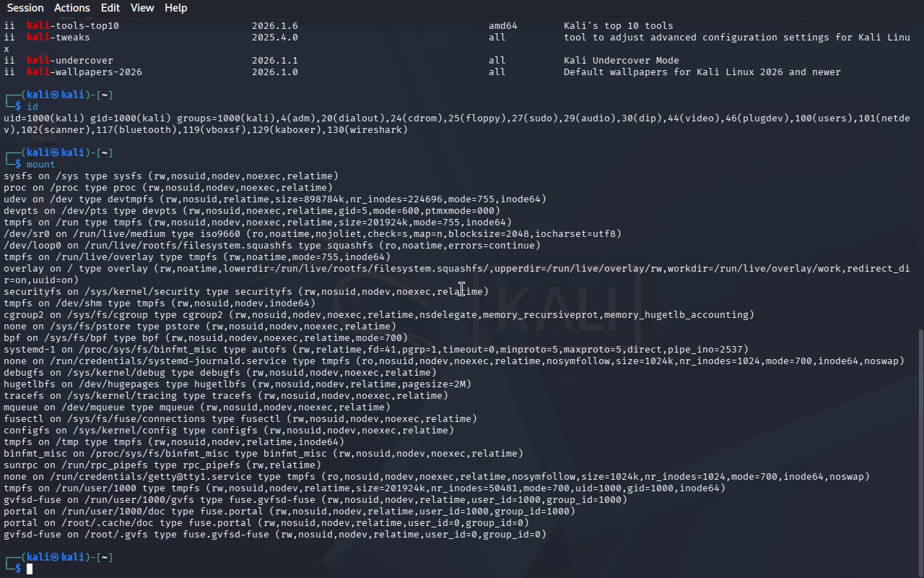Image resolution: width=924 pixels, height=578 pixels.
Task: Click the 'Kali Undercover Mode' description text
Action: pyautogui.click(x=621, y=61)
